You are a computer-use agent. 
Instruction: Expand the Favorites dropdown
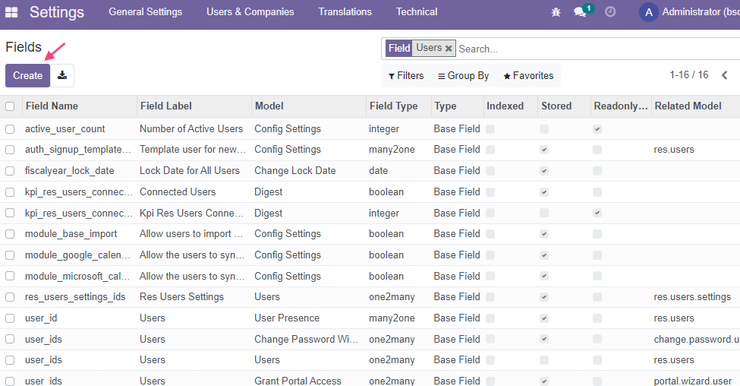pyautogui.click(x=528, y=76)
